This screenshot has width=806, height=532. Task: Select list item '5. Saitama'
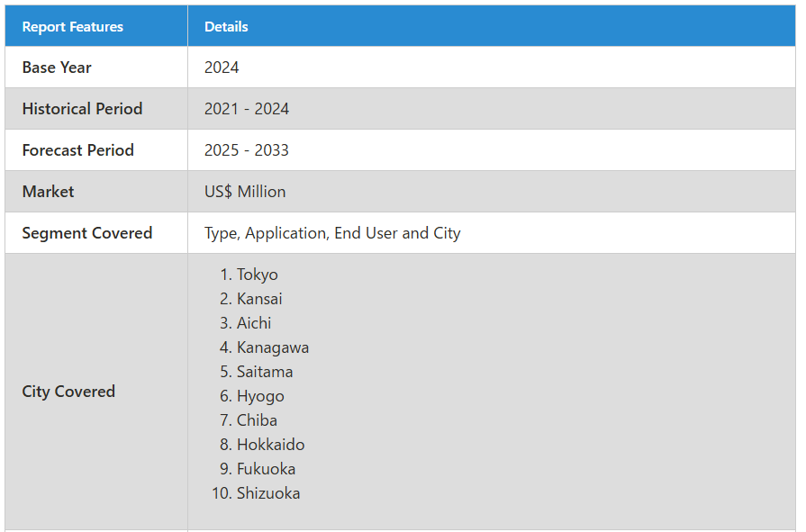[x=256, y=372]
